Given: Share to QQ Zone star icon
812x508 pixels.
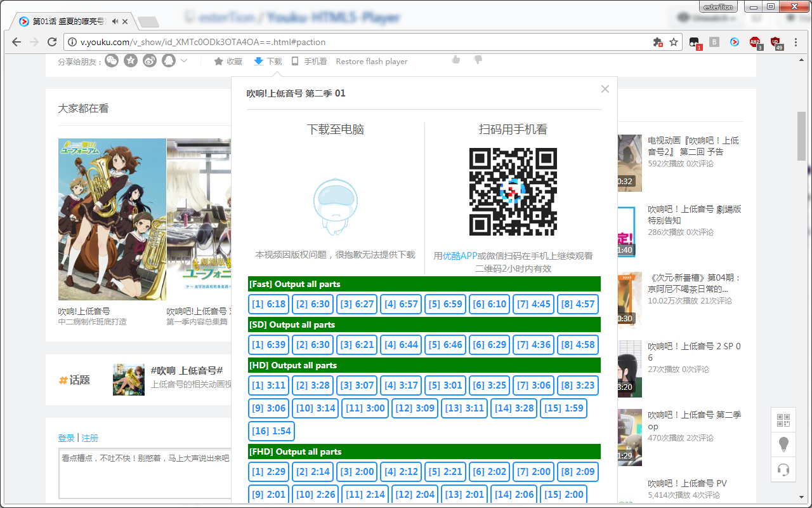Looking at the screenshot, I should pyautogui.click(x=131, y=61).
